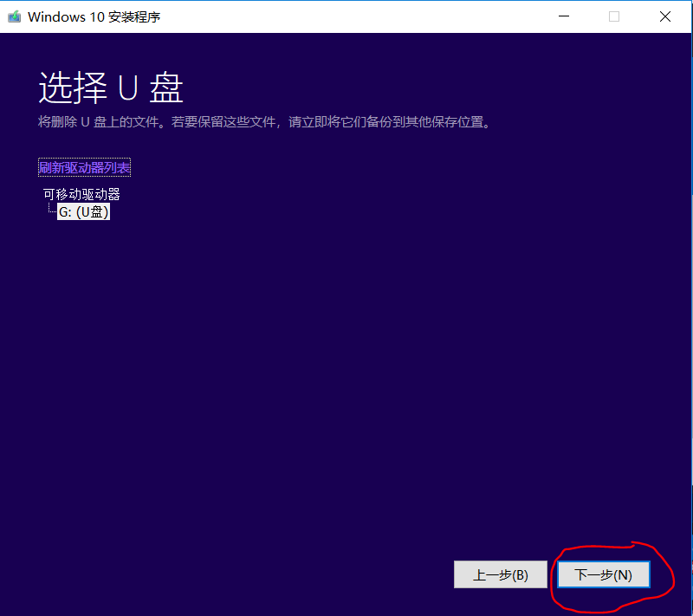Select the 可移动驱动器 tree node
This screenshot has height=616, width=693.
[81, 194]
